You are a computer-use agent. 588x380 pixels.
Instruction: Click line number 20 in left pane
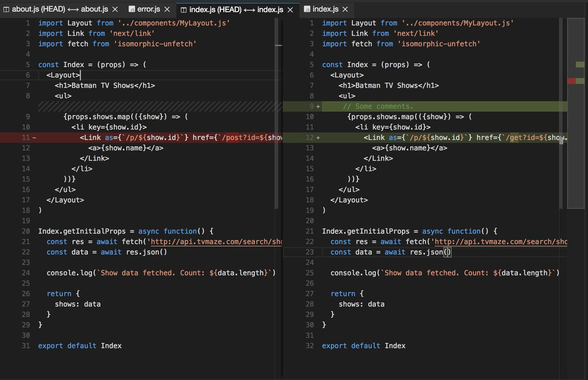coord(26,231)
